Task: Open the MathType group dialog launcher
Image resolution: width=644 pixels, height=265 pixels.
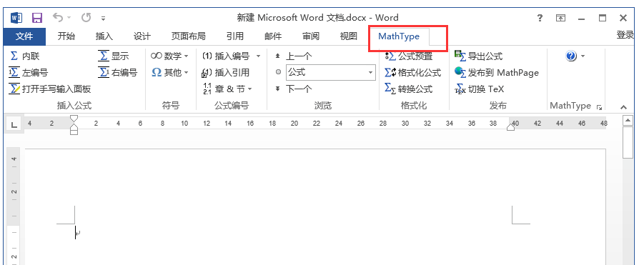Action: tap(599, 107)
